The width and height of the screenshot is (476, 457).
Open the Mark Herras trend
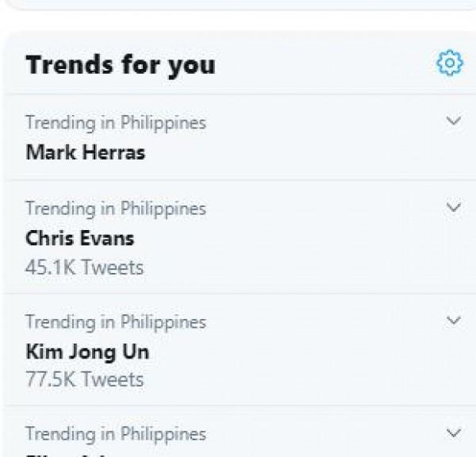click(85, 152)
